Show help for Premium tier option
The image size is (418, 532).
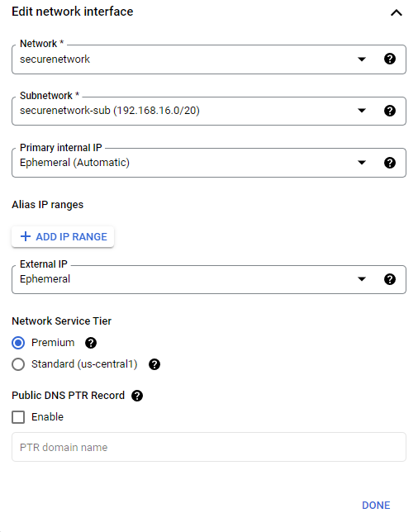pyautogui.click(x=91, y=343)
